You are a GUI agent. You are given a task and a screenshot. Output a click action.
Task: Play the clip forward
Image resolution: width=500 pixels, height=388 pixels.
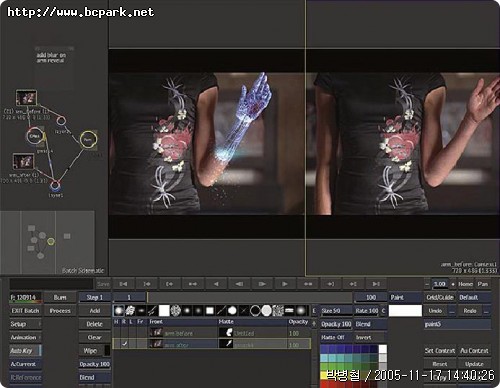pos(285,284)
